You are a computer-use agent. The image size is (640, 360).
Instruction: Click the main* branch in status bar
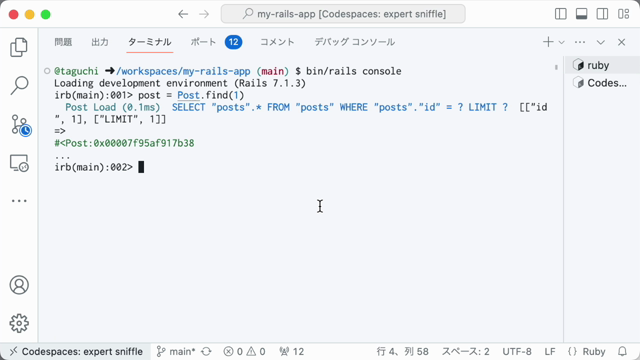tap(176, 351)
